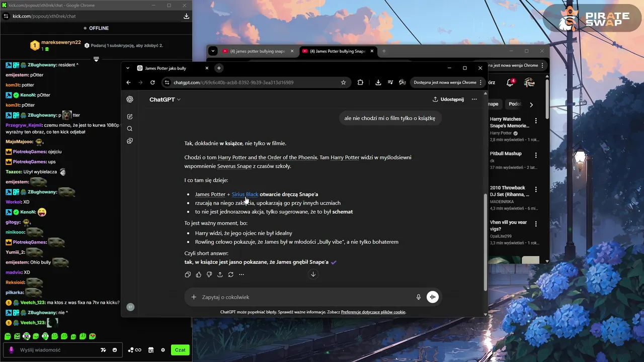
Task: Open YouTube account avatar
Action: [x=529, y=82]
